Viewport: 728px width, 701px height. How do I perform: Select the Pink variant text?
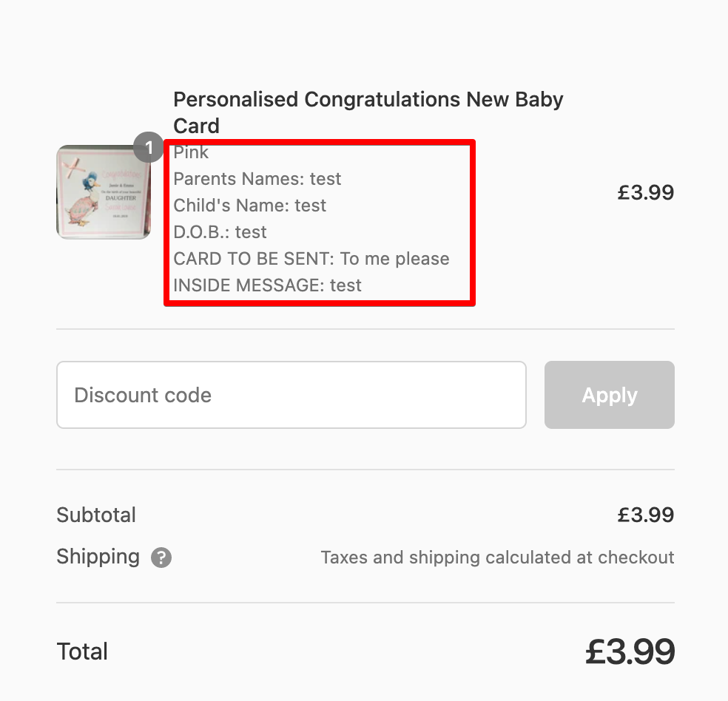click(191, 153)
